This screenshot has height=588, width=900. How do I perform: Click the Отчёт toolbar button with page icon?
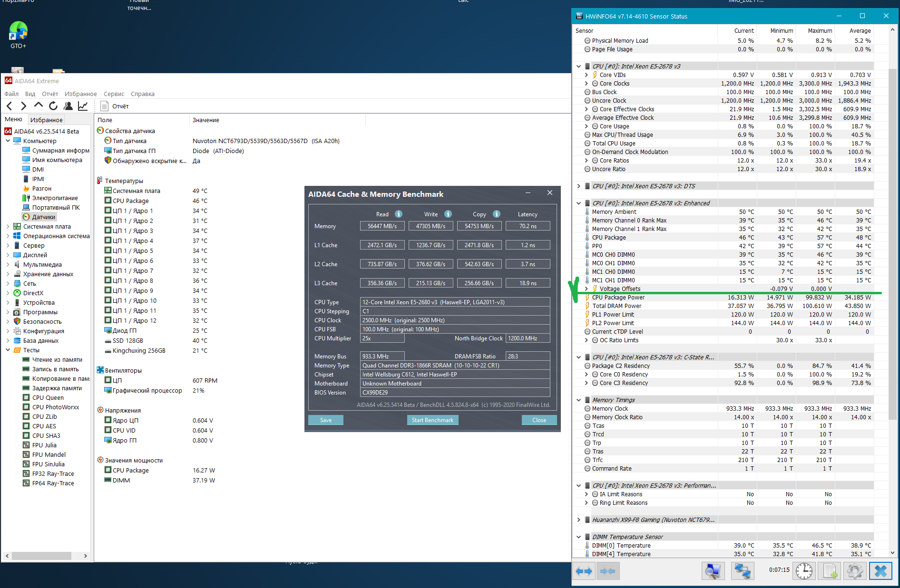tap(115, 106)
